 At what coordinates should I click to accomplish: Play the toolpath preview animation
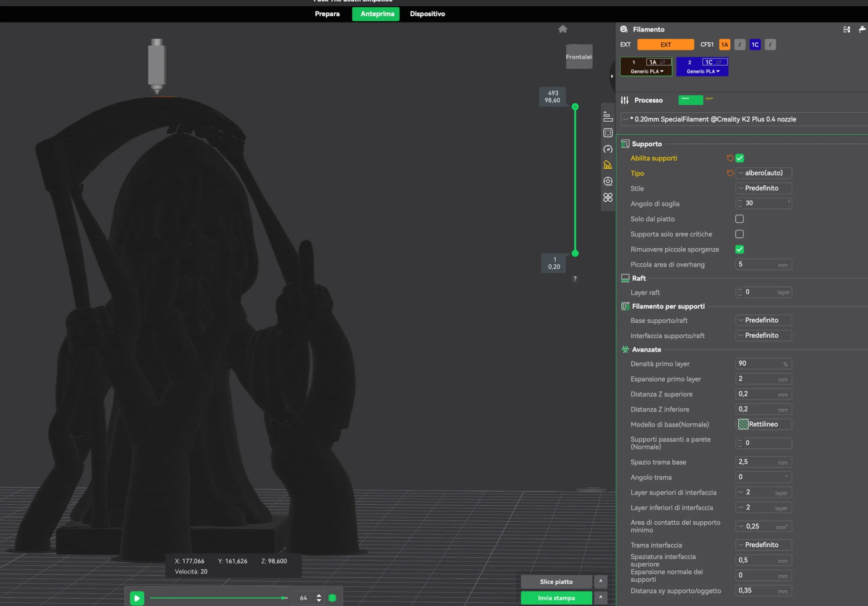[x=137, y=598]
